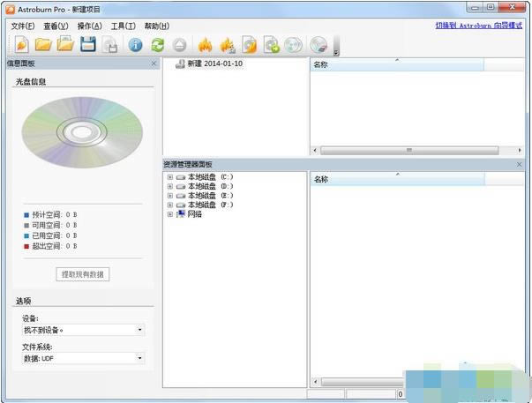Select 本地磁盘 (F:) in the tree
Image resolution: width=532 pixels, height=403 pixels.
[210, 205]
